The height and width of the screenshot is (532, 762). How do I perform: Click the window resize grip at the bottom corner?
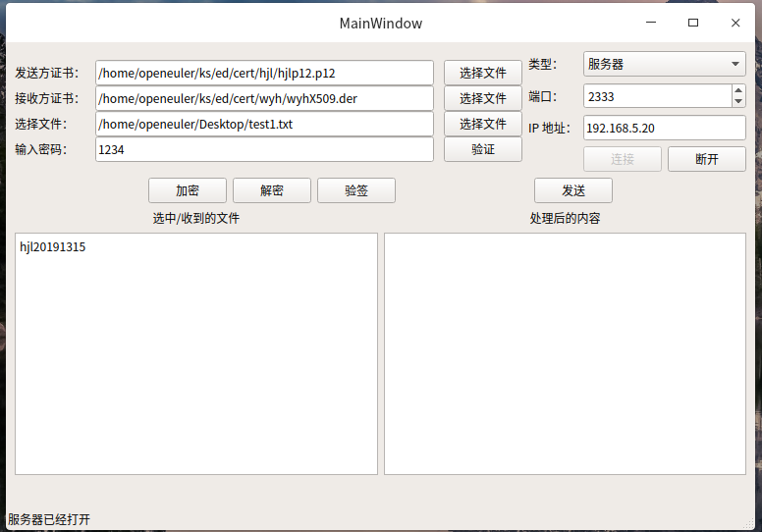tap(749, 524)
